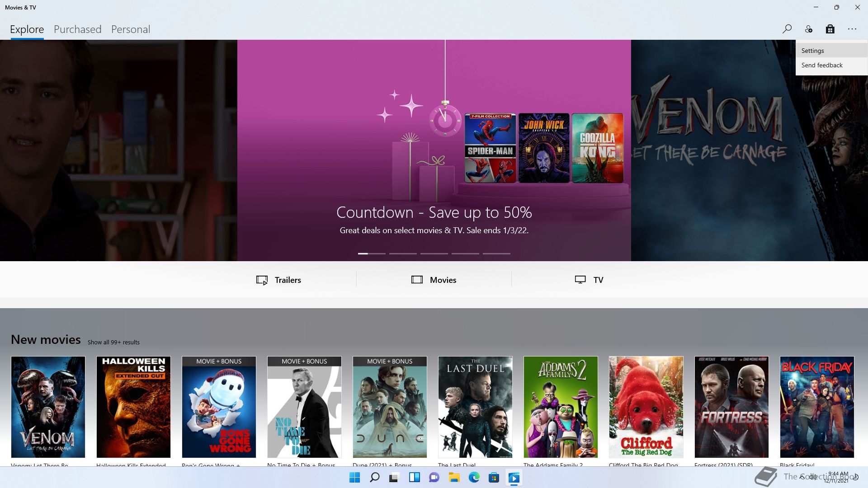Choose Settings from the dropdown menu
Image resolution: width=868 pixels, height=488 pixels.
coord(831,51)
